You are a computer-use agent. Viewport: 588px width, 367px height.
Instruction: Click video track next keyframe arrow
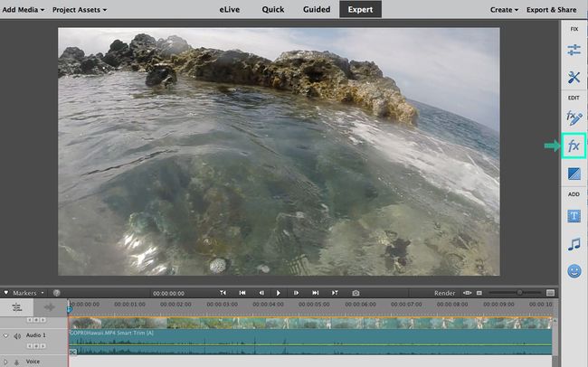click(43, 320)
